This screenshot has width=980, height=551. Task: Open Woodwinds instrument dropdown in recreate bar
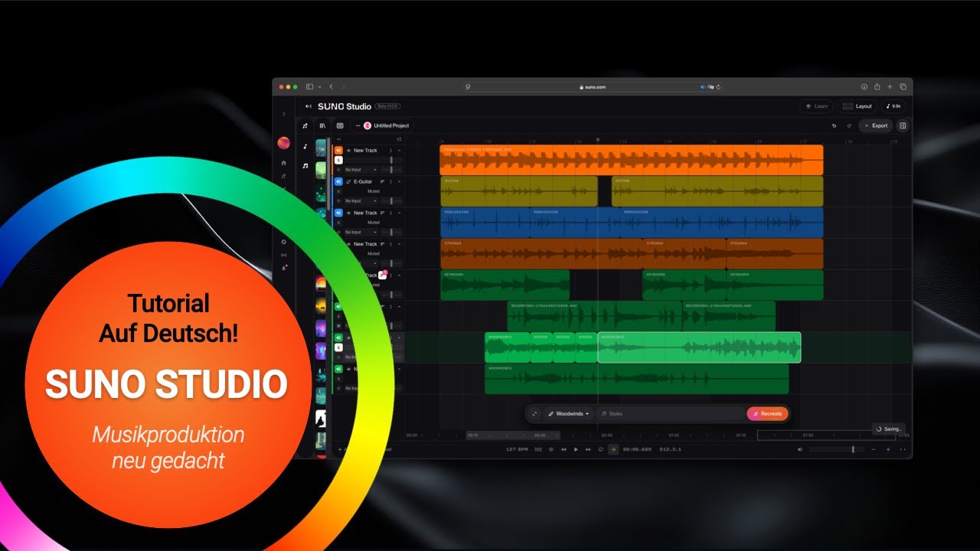[x=570, y=413]
